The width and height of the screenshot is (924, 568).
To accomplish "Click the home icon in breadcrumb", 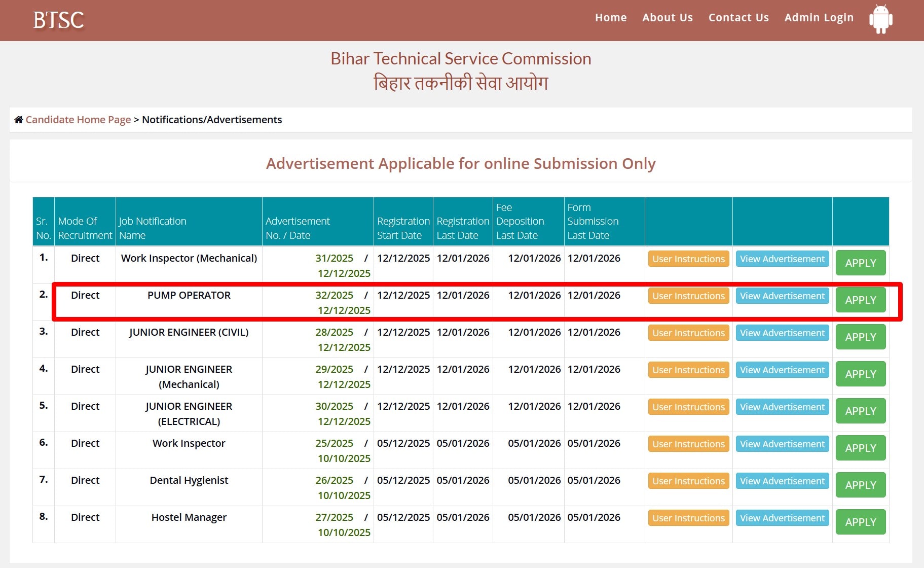I will [x=19, y=120].
